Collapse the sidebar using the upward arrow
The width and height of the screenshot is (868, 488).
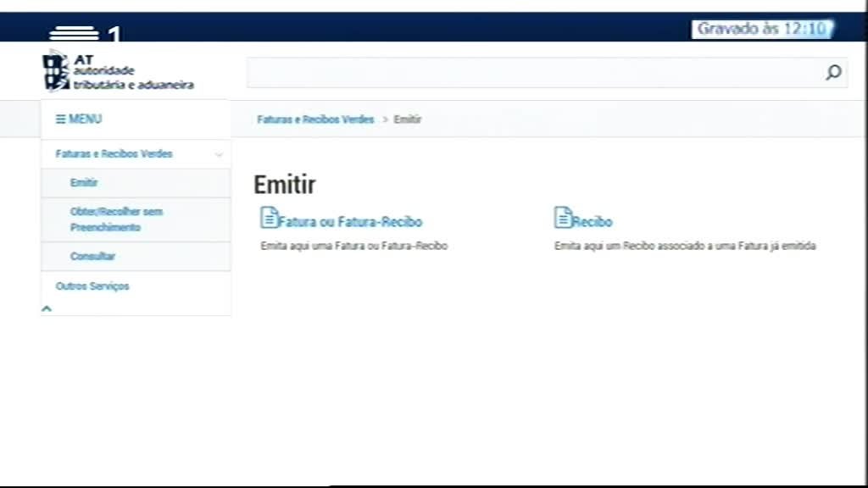(x=47, y=308)
